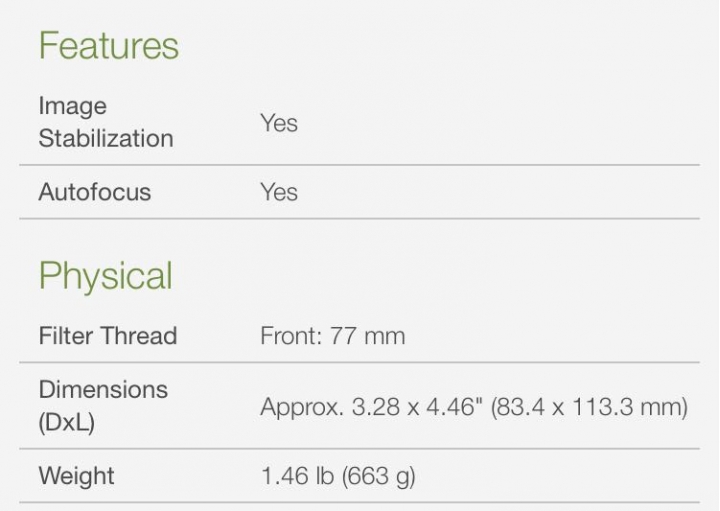Click the 83.4 x 113.3 mm text

589,407
